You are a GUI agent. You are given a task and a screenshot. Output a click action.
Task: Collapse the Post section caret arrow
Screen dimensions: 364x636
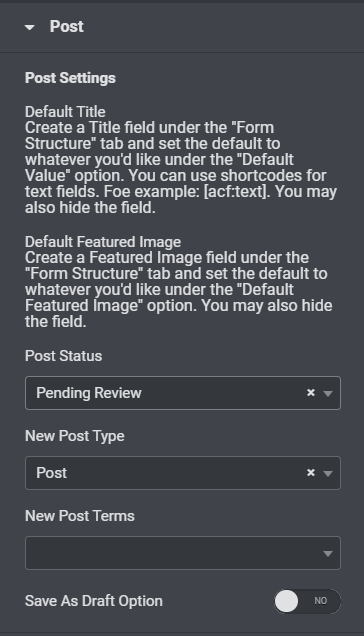[30, 27]
